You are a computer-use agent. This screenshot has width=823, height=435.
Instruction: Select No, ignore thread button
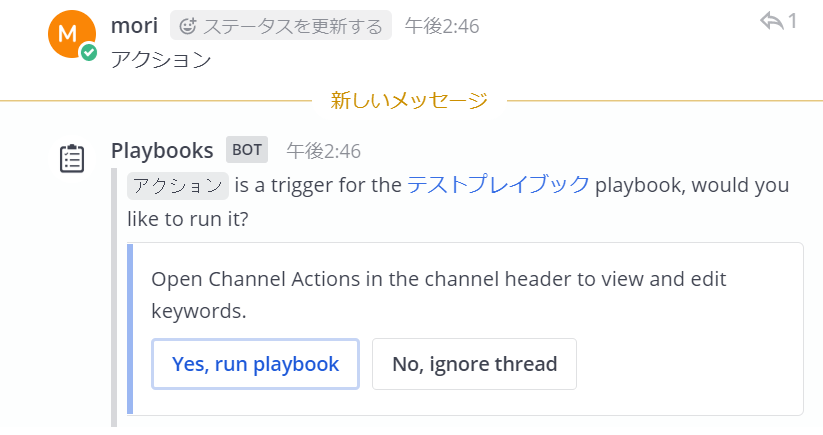474,364
